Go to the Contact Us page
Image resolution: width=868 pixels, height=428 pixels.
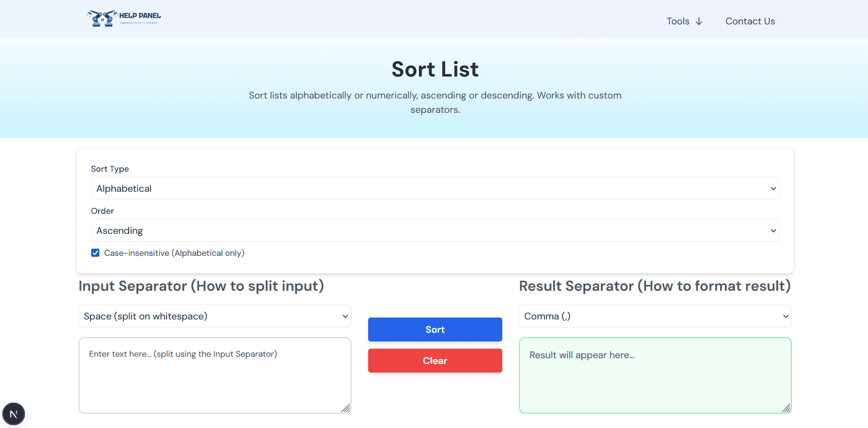[x=750, y=22]
